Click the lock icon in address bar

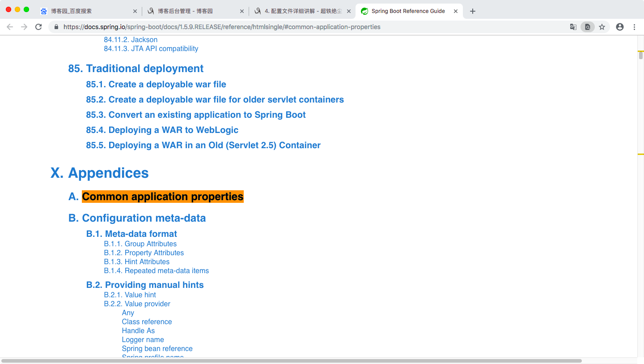click(x=56, y=27)
